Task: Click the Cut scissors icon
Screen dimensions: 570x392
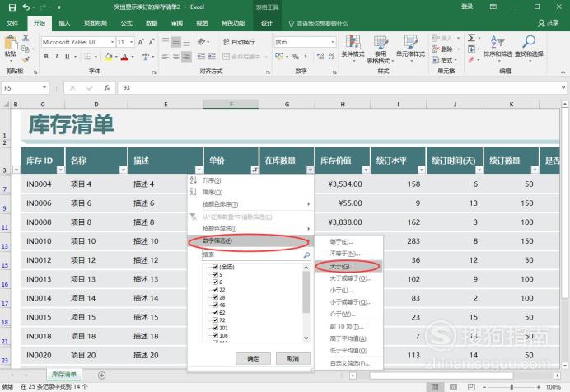Action: [x=26, y=38]
